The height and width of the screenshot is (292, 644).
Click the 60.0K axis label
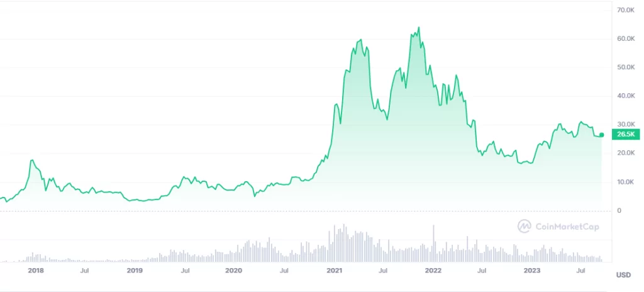(626, 38)
